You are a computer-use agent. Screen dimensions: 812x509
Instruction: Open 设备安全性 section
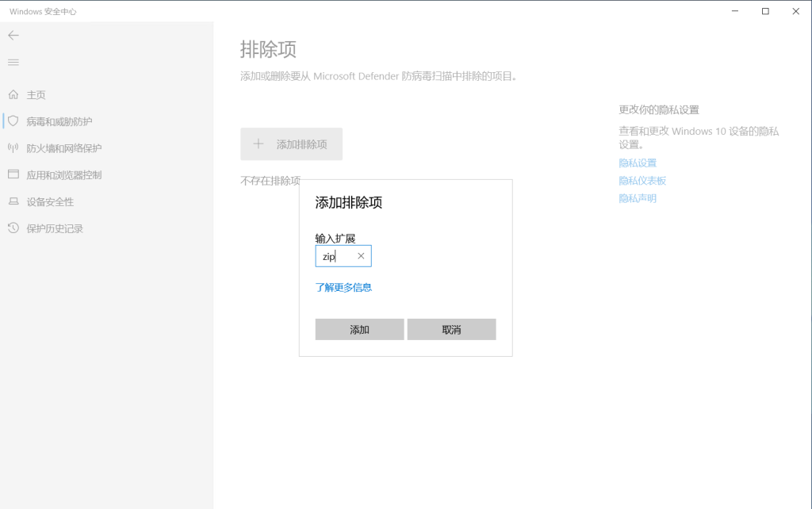(x=50, y=202)
